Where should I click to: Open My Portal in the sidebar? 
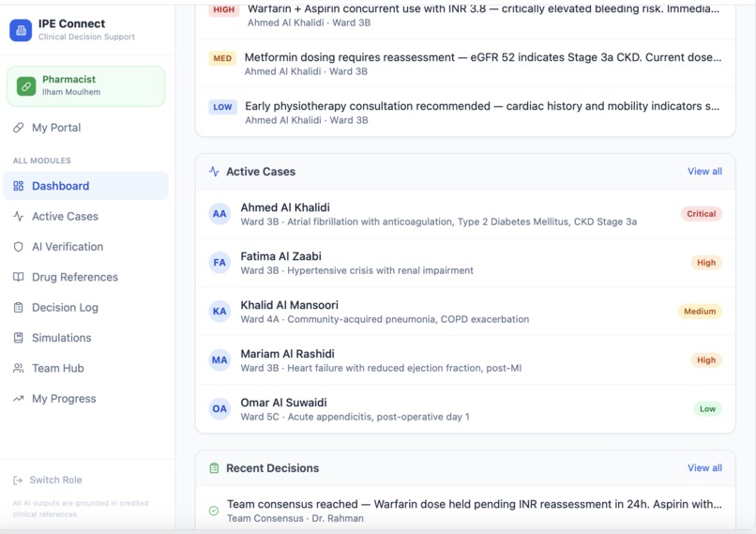pos(85,128)
